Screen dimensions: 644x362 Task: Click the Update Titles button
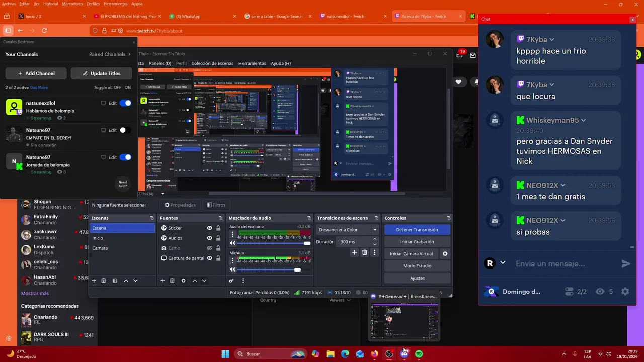101,73
